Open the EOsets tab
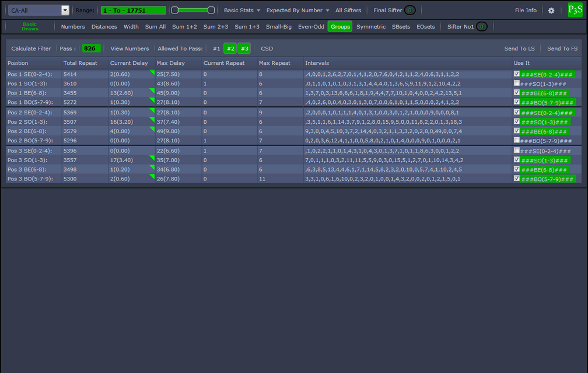The width and height of the screenshot is (588, 373). click(x=426, y=27)
